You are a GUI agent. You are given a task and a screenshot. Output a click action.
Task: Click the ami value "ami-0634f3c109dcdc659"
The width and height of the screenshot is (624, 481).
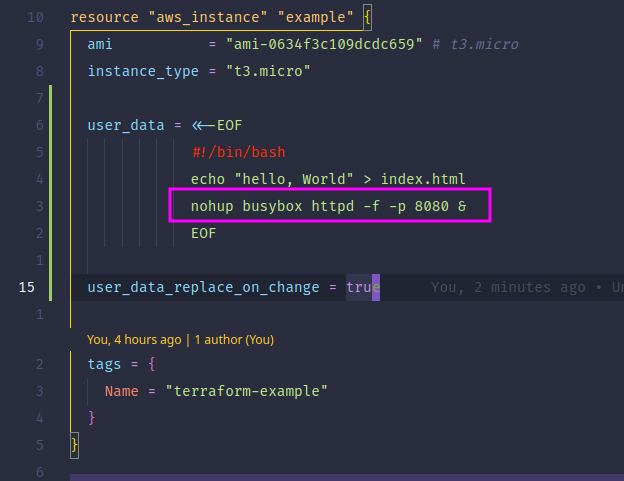point(324,44)
